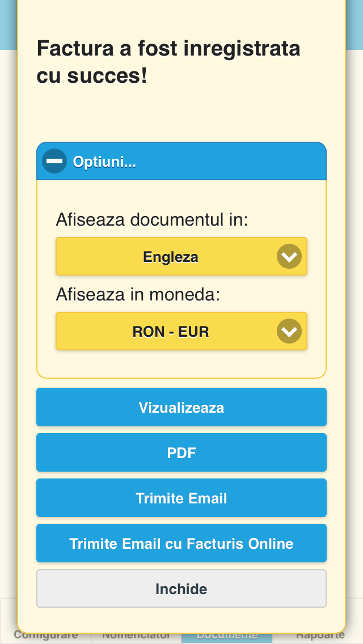
Task: Open the Rapoarte tab
Action: click(x=320, y=635)
